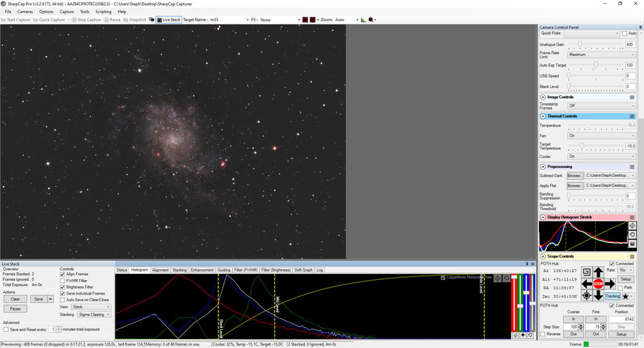Enable the FWHM Filter checkbox
644x348 pixels.
tap(62, 280)
